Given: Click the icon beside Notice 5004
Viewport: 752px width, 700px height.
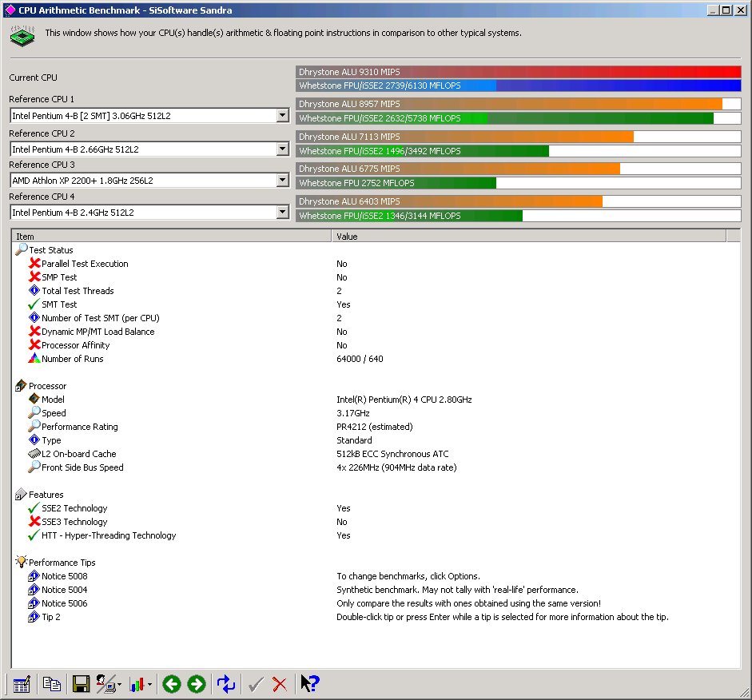Looking at the screenshot, I should click(x=34, y=590).
